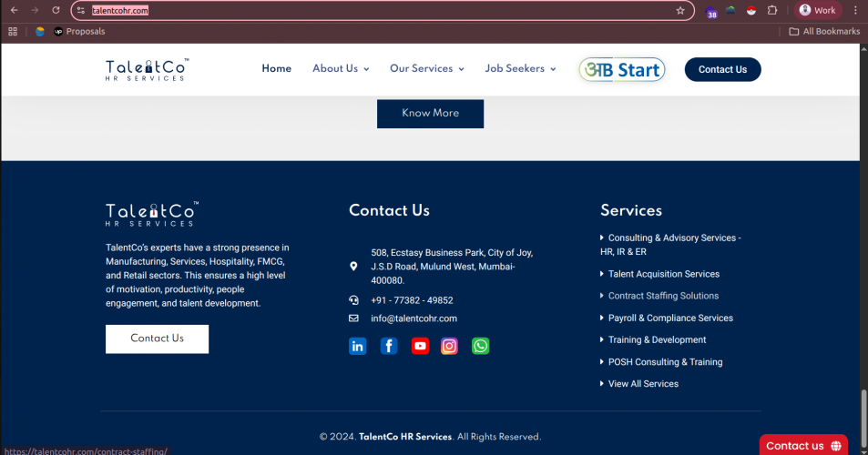Screen dimensions: 868x455
Task: Open the Proposals bookmark
Action: point(79,32)
